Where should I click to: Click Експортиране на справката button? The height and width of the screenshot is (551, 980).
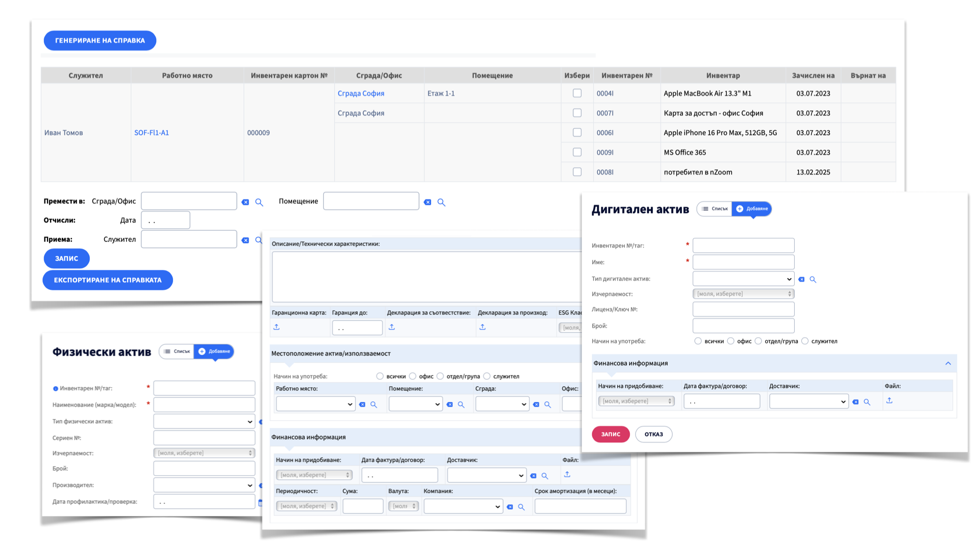coord(108,280)
